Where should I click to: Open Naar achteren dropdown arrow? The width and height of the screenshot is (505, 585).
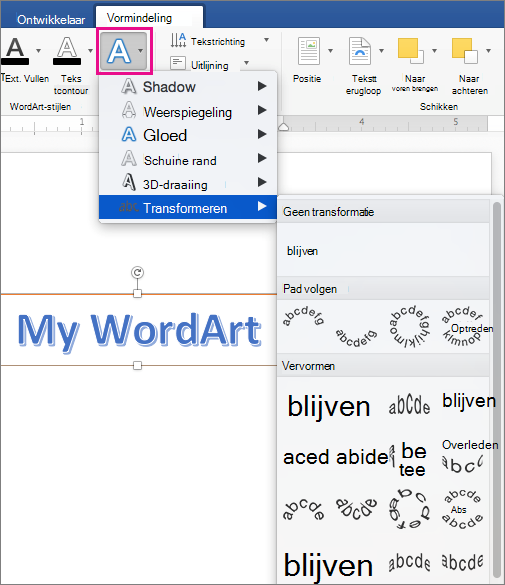pos(489,51)
